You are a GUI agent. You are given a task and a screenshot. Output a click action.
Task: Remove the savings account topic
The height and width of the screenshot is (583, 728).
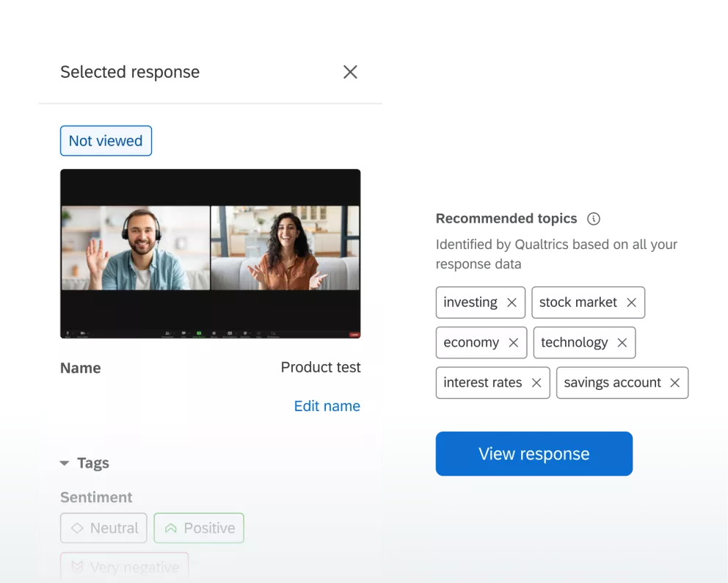click(x=675, y=383)
